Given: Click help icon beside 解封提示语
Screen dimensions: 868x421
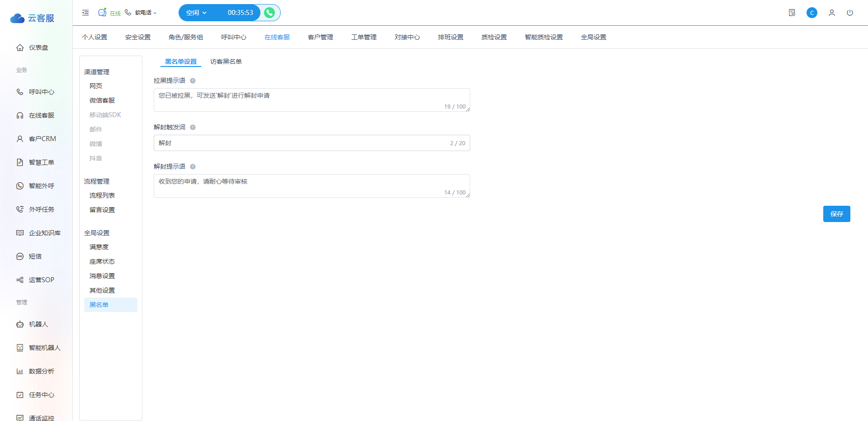Looking at the screenshot, I should tap(193, 166).
